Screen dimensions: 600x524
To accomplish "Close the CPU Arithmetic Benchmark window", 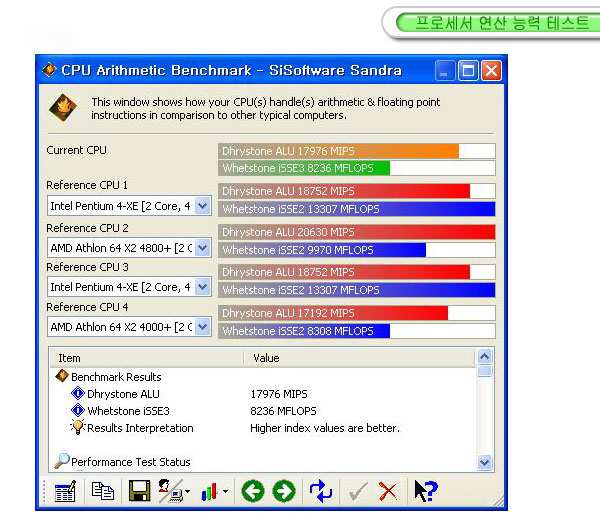I will coord(491,70).
